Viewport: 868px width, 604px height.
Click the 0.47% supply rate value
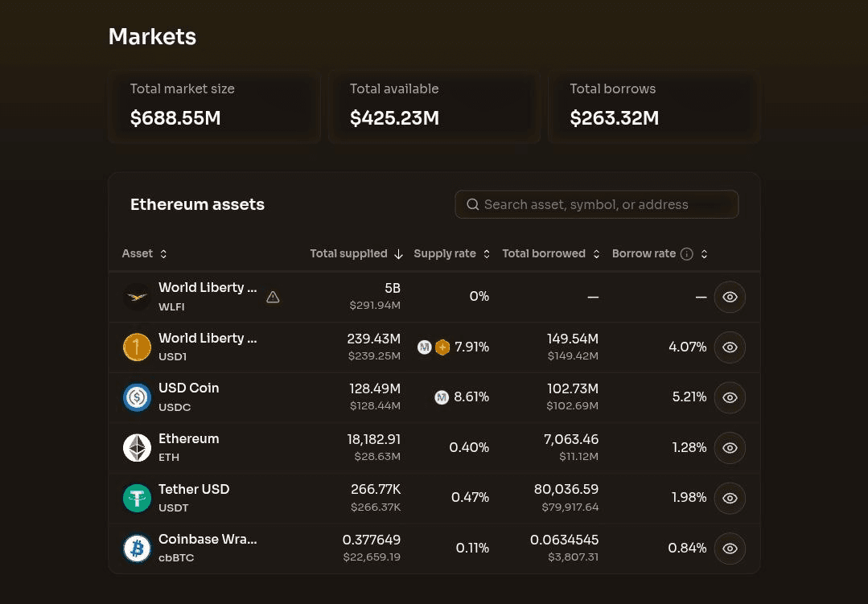(470, 498)
